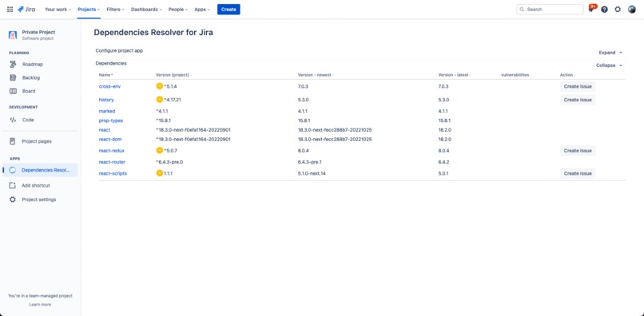This screenshot has width=644, height=316.
Task: Create Issue for react-scripts row
Action: click(x=578, y=173)
